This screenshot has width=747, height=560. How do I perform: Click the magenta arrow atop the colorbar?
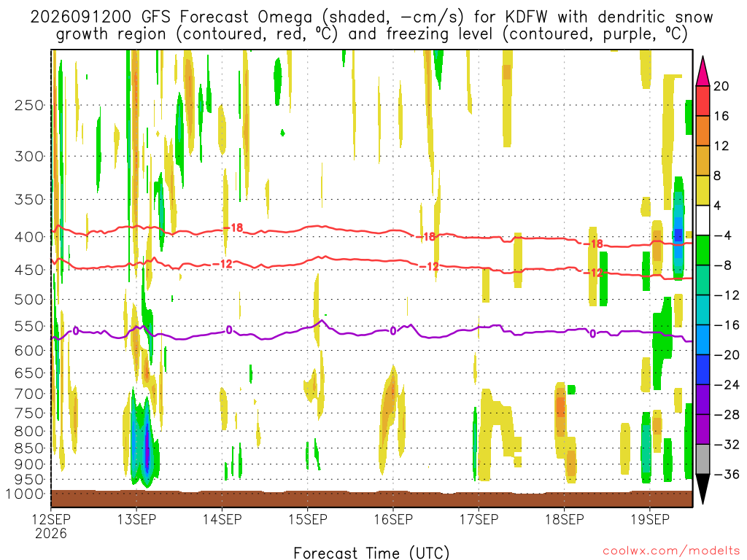click(x=703, y=71)
